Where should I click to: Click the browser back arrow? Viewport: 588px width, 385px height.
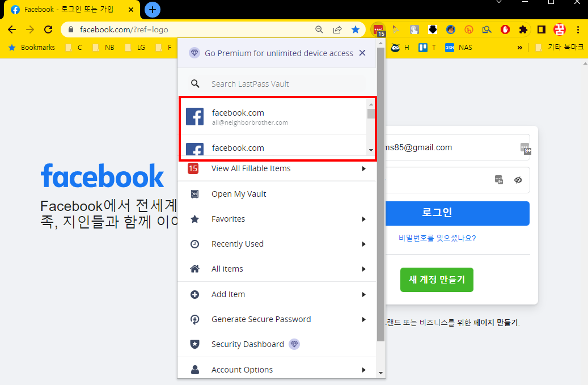(x=12, y=29)
